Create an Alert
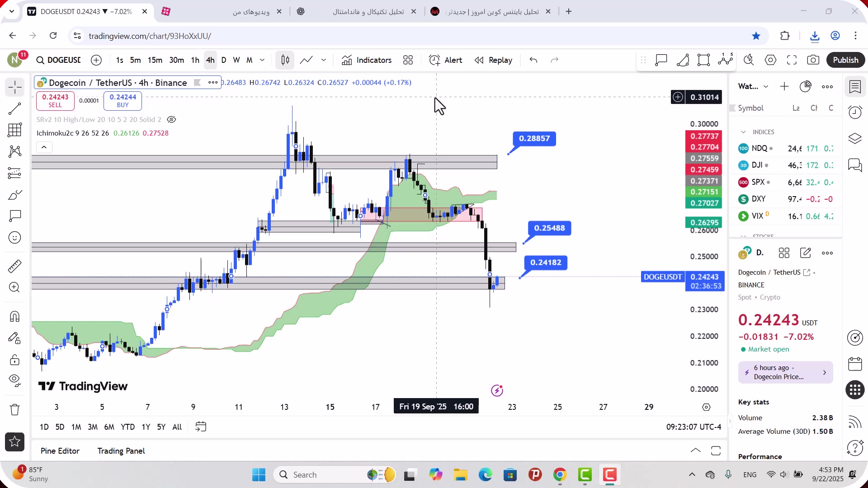The width and height of the screenshot is (868, 488). [446, 60]
